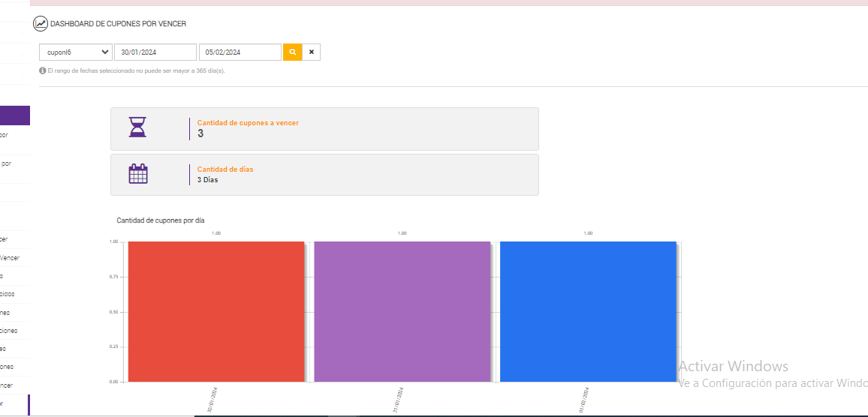
Task: Click the dashboard chart icon beside the title
Action: coord(40,23)
